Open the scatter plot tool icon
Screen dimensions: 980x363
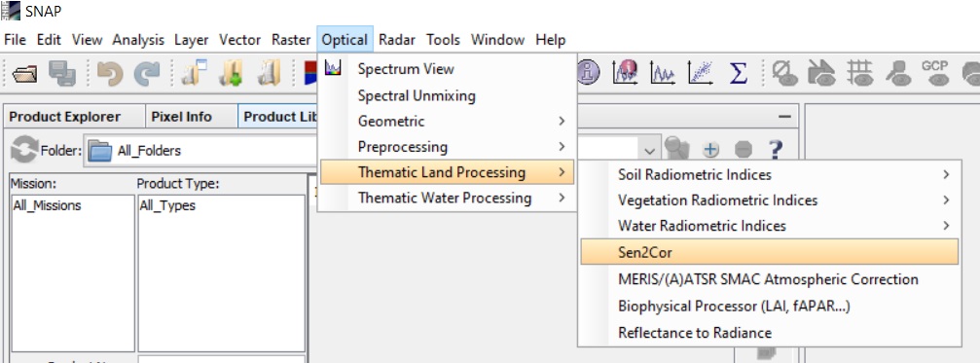pyautogui.click(x=701, y=73)
